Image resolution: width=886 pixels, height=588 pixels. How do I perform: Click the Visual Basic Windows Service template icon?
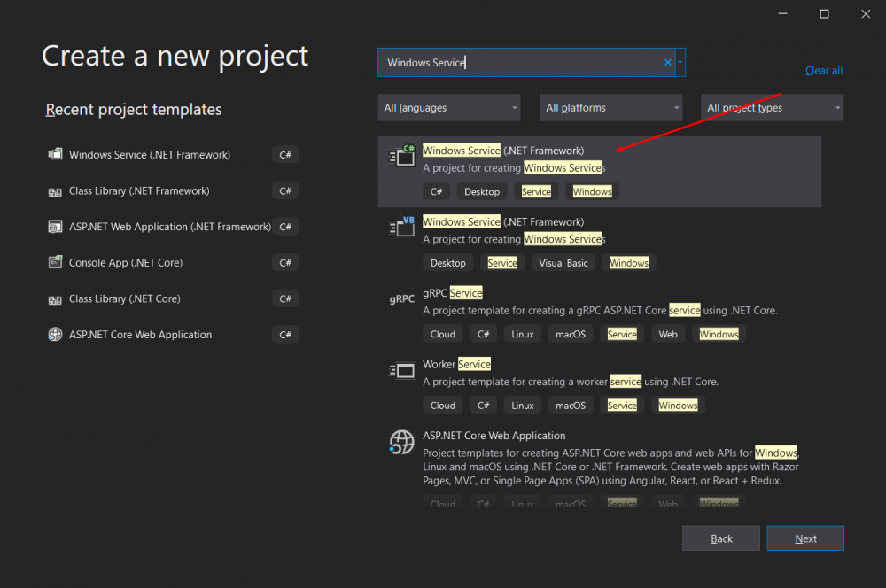click(402, 228)
